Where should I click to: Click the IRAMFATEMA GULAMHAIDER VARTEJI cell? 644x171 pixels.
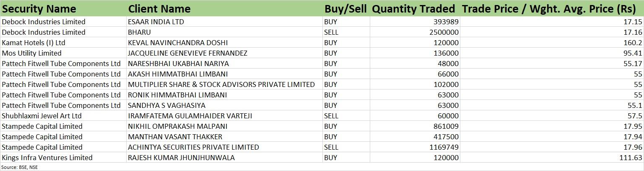click(224, 116)
